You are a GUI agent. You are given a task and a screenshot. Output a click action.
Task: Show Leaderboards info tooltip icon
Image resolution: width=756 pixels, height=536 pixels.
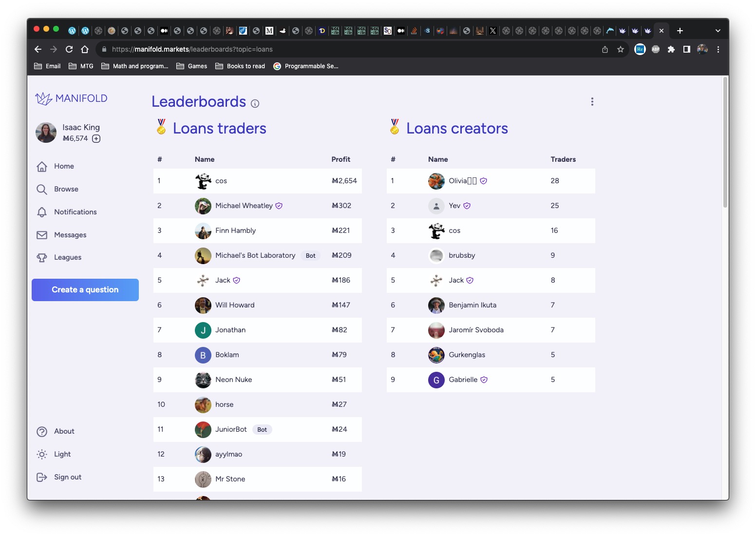pos(255,103)
